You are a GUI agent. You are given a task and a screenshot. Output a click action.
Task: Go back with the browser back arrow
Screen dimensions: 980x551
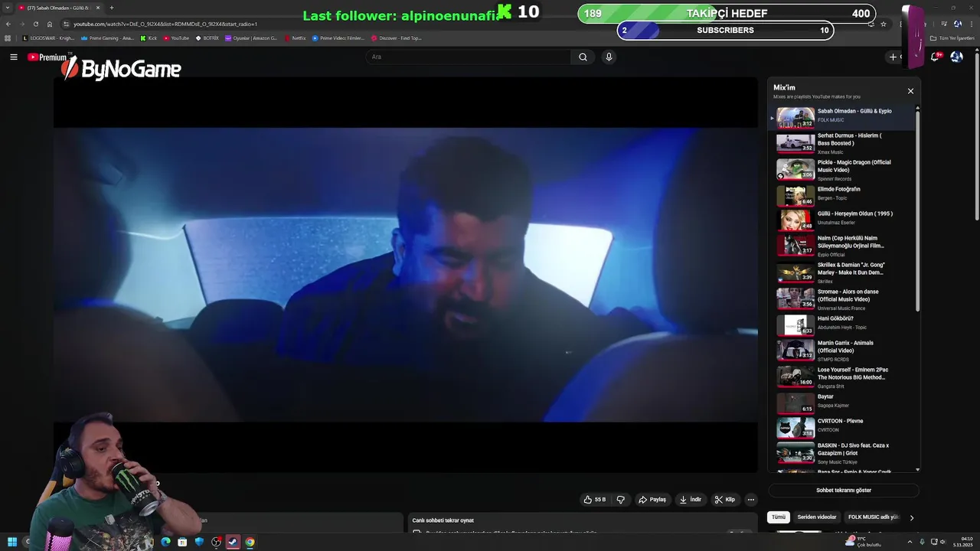coord(8,24)
